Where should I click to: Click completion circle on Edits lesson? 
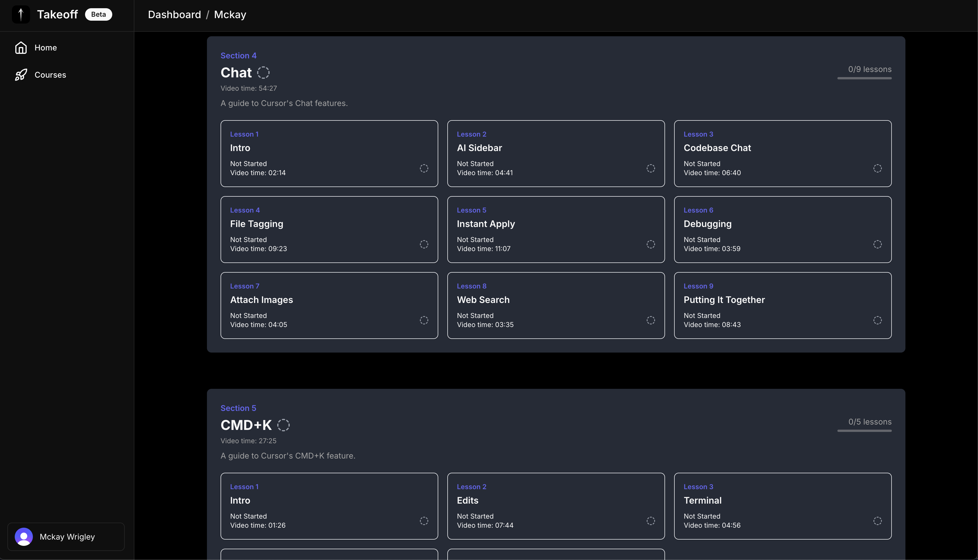click(651, 521)
